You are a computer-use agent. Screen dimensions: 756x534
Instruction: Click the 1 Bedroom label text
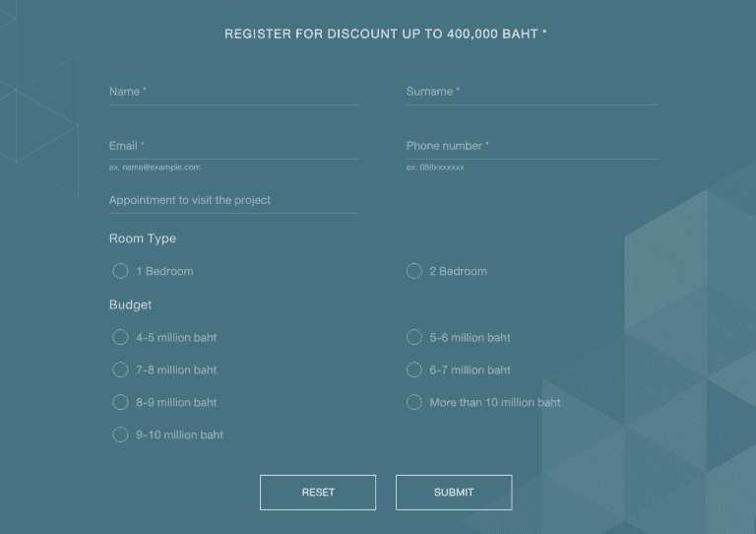pyautogui.click(x=165, y=271)
